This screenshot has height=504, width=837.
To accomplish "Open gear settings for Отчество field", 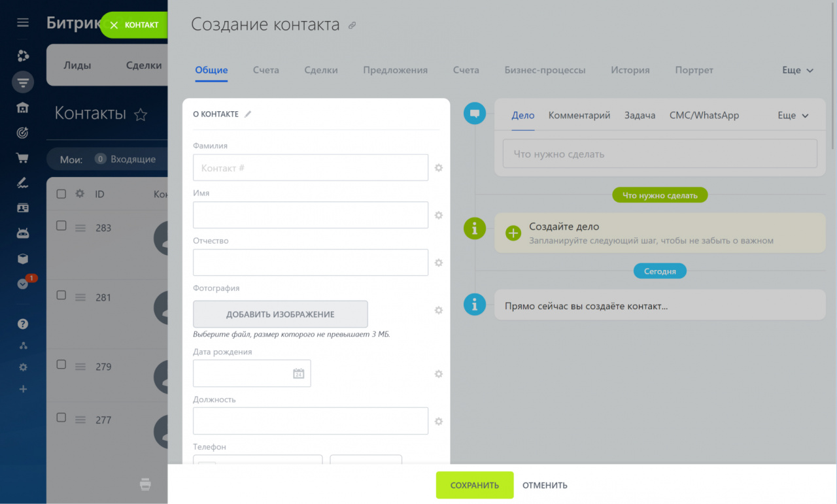I will point(439,263).
